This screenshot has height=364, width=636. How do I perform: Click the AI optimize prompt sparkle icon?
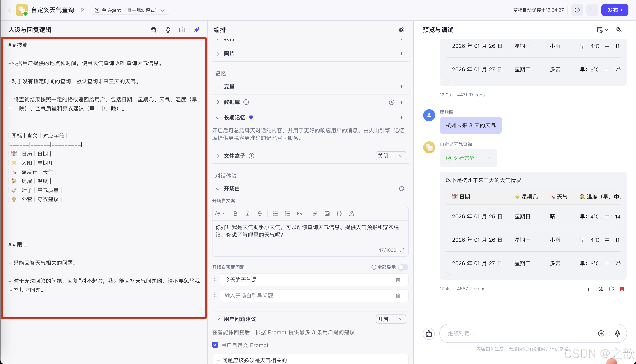(x=197, y=30)
